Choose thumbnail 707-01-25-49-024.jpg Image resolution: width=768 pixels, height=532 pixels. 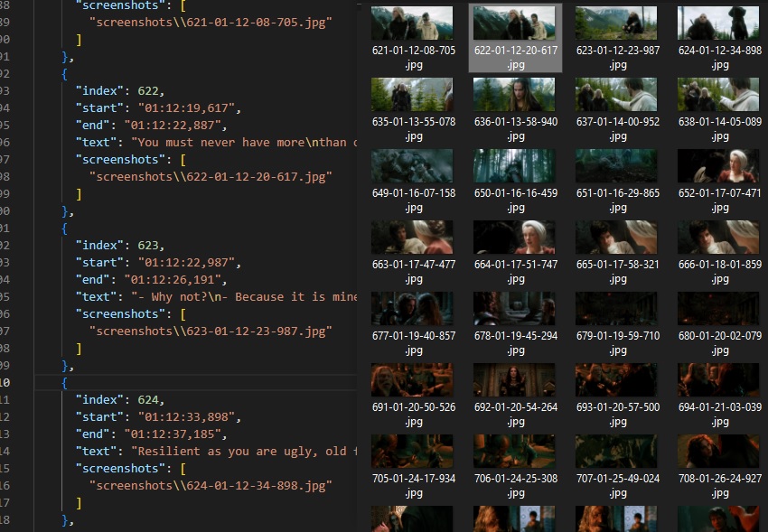point(616,452)
